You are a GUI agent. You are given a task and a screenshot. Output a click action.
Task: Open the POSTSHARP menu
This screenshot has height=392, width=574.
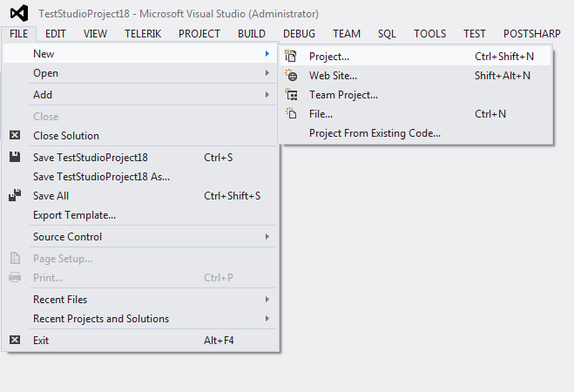531,34
